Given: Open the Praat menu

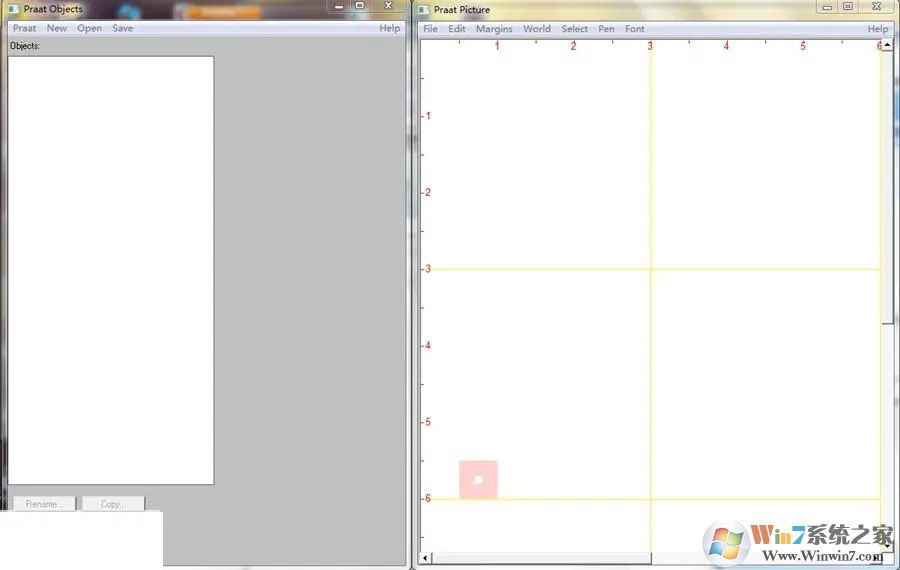Looking at the screenshot, I should pos(24,28).
